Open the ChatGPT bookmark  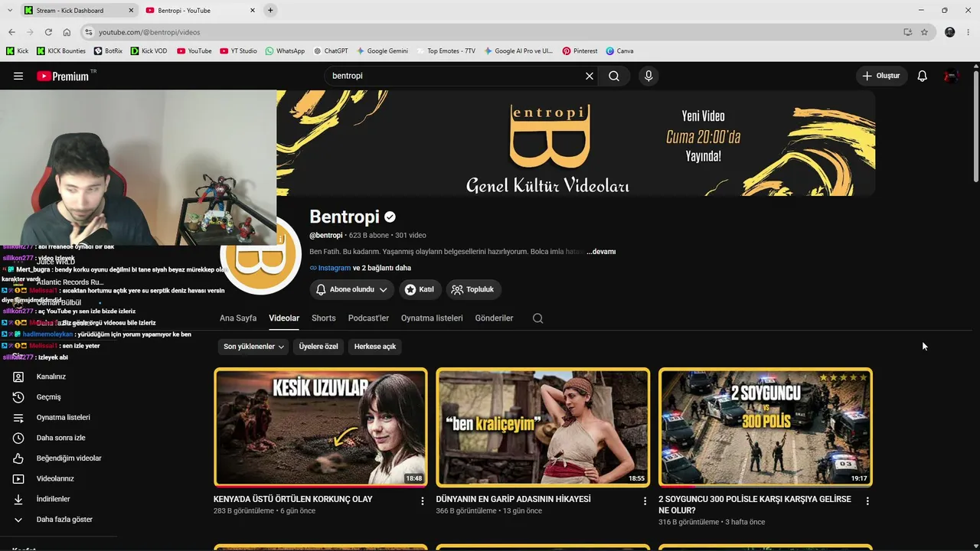[330, 51]
